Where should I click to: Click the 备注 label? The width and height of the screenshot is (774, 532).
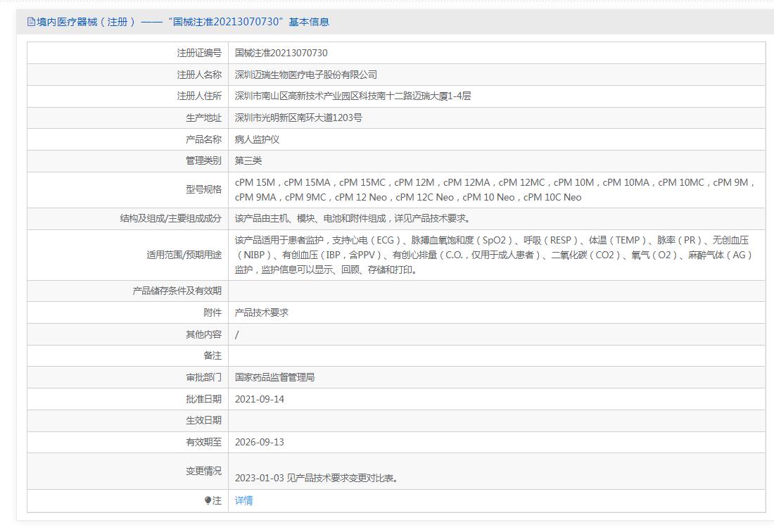click(212, 355)
